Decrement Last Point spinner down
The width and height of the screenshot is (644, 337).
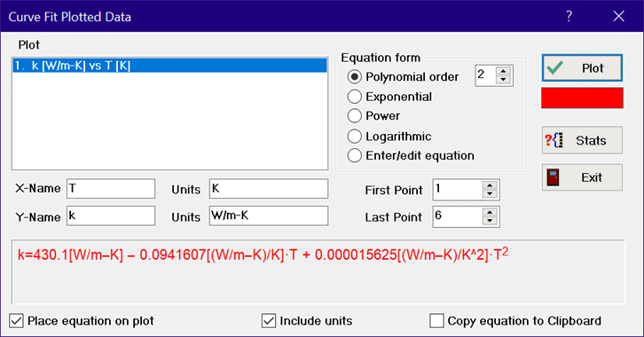coord(490,221)
